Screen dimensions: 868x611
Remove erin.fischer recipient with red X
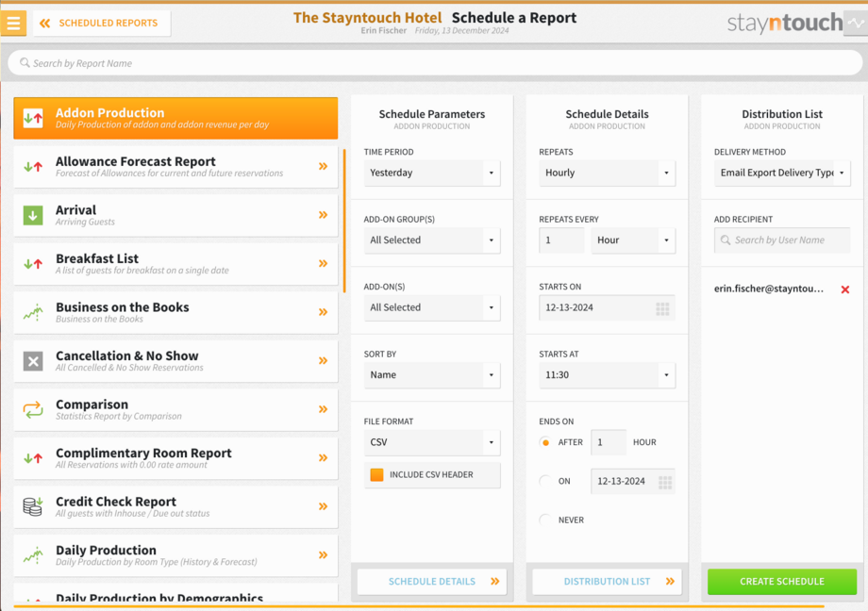(x=845, y=289)
